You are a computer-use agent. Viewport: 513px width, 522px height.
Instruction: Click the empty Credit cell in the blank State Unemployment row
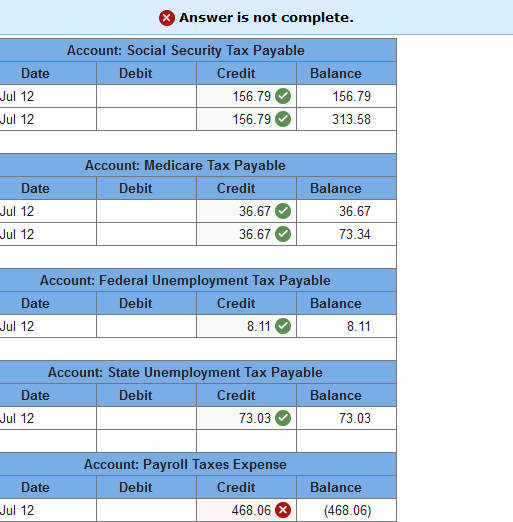[246, 441]
